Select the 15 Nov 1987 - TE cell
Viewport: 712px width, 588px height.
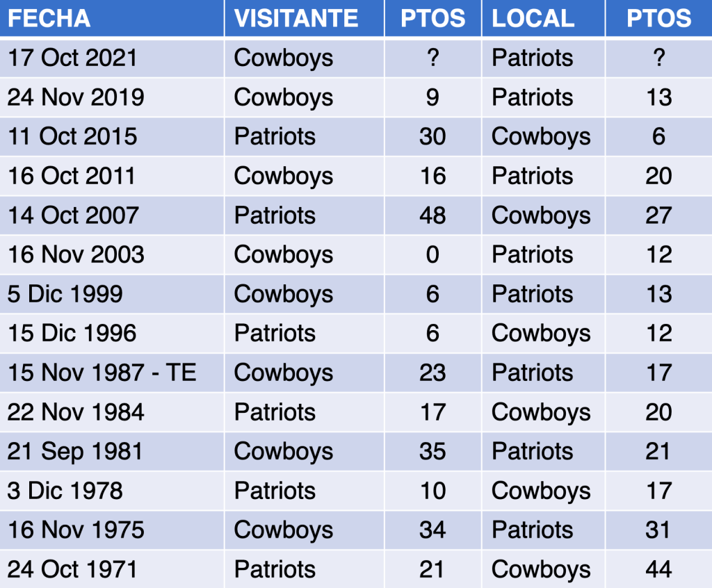point(102,373)
